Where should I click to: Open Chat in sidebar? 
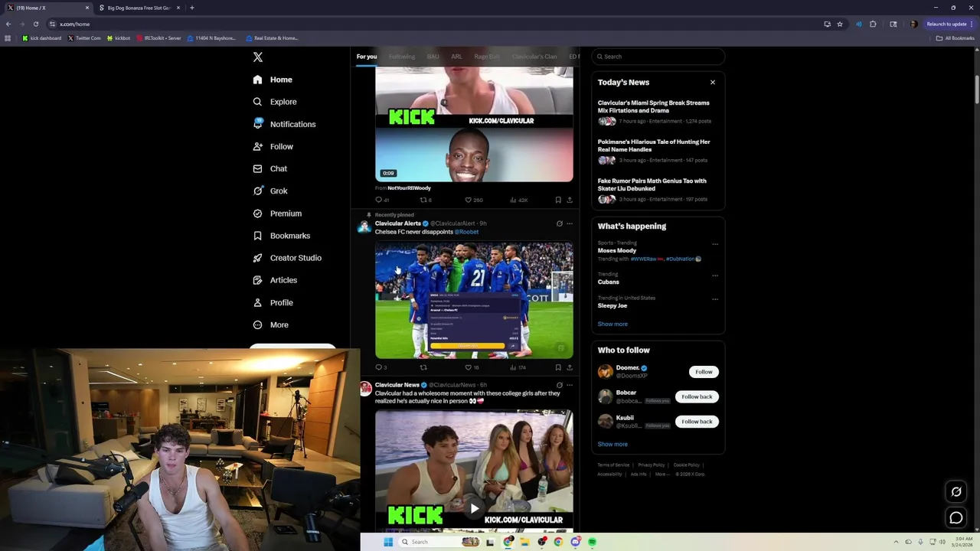pos(270,168)
